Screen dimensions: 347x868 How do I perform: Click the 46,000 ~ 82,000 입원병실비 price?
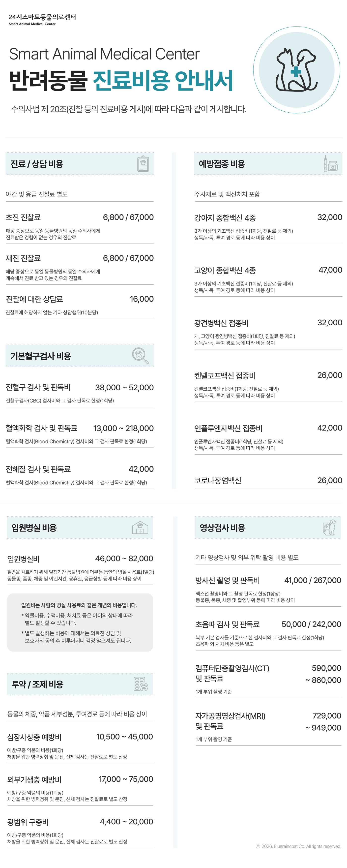tap(124, 558)
